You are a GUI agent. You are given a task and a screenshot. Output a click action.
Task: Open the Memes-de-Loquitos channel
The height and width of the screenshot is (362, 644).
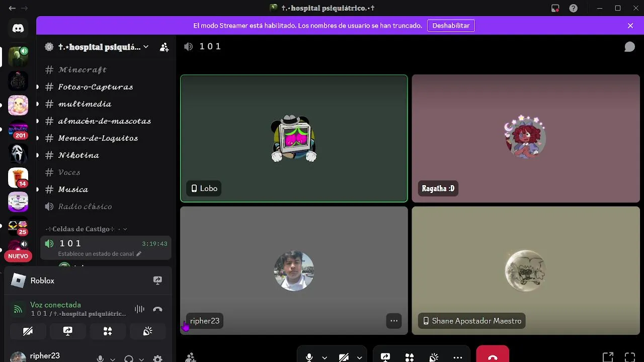click(x=106, y=138)
